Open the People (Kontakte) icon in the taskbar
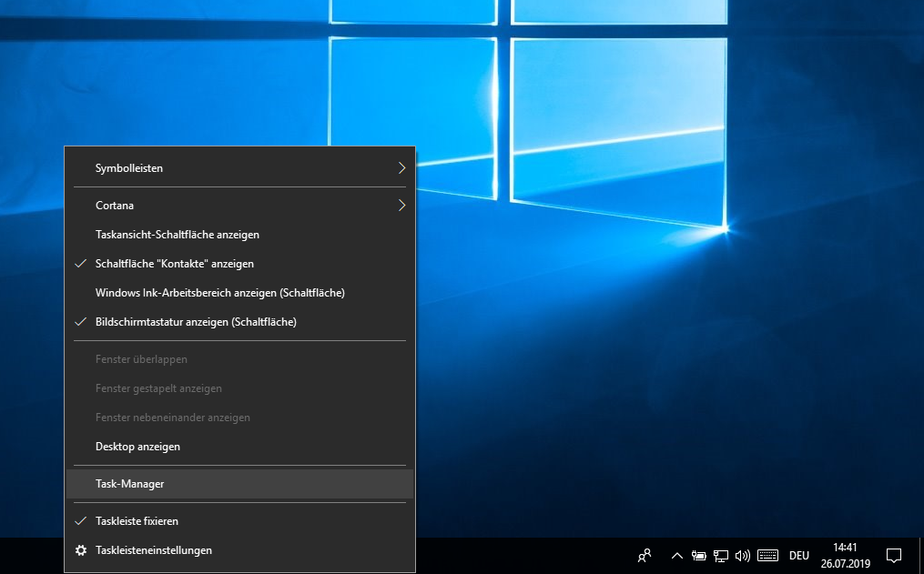This screenshot has height=574, width=924. [645, 555]
